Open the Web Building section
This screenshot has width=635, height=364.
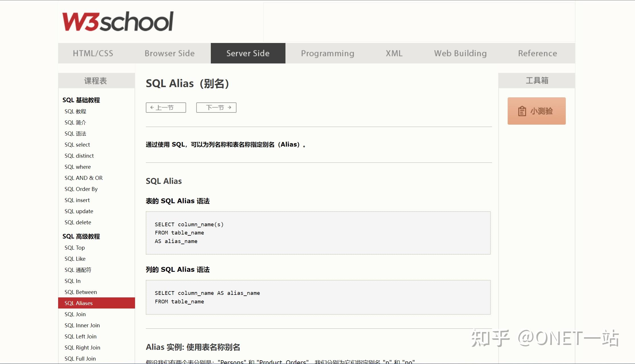pyautogui.click(x=460, y=53)
